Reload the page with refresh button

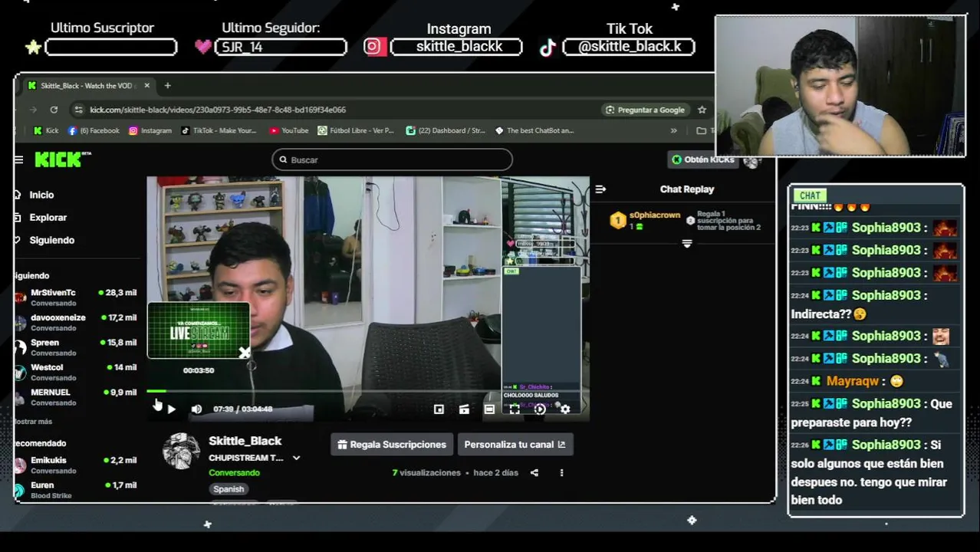click(54, 110)
